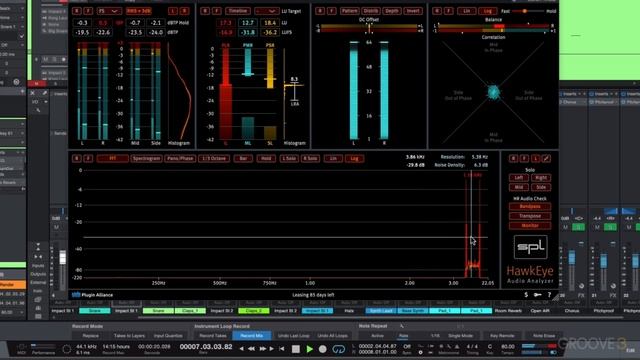Solo the Side channel

tap(541, 187)
